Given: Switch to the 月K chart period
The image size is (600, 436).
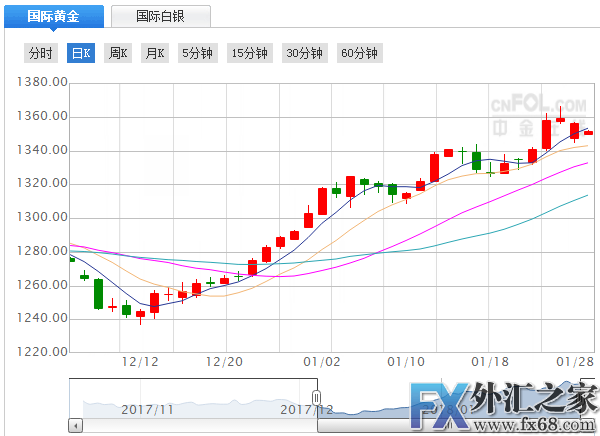Looking at the screenshot, I should coord(155,53).
